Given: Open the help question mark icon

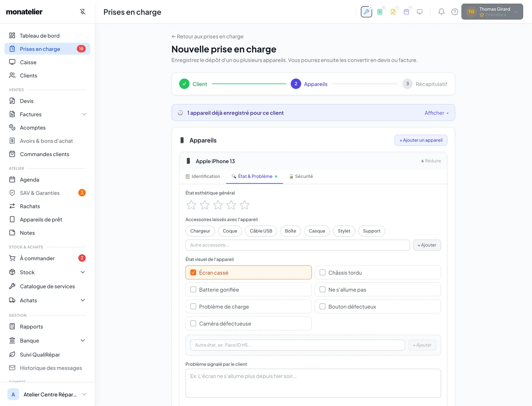Looking at the screenshot, I should click(455, 12).
